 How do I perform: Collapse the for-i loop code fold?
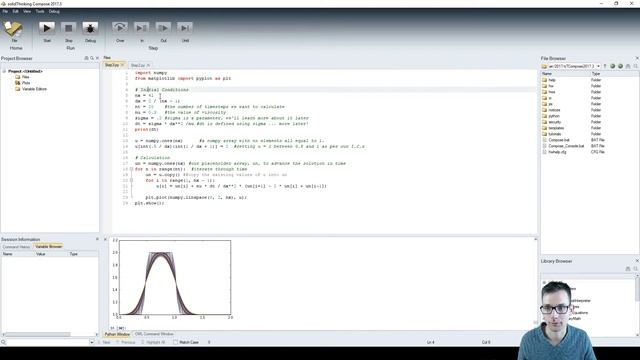pyautogui.click(x=131, y=180)
